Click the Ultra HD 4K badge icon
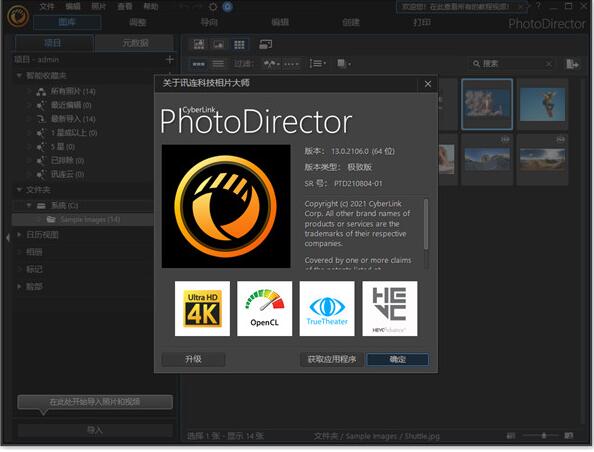 202,308
